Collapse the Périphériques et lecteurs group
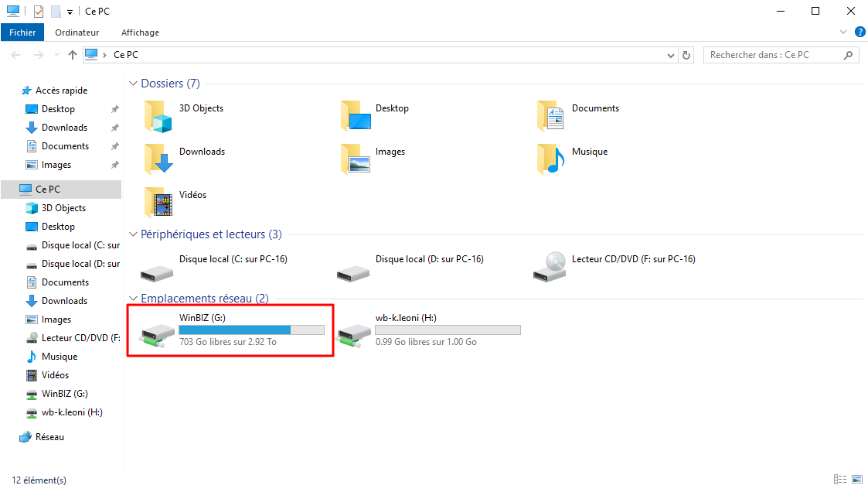 133,234
